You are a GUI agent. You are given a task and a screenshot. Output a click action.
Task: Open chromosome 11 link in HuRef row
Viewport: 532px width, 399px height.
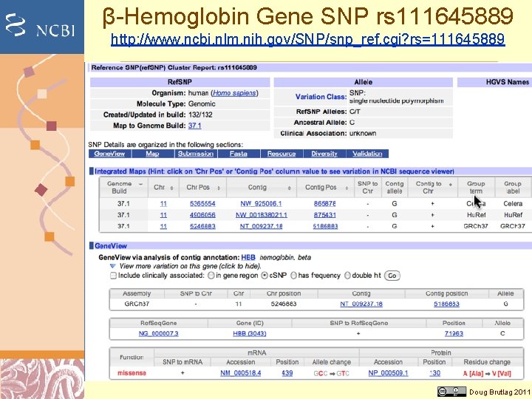(x=163, y=215)
